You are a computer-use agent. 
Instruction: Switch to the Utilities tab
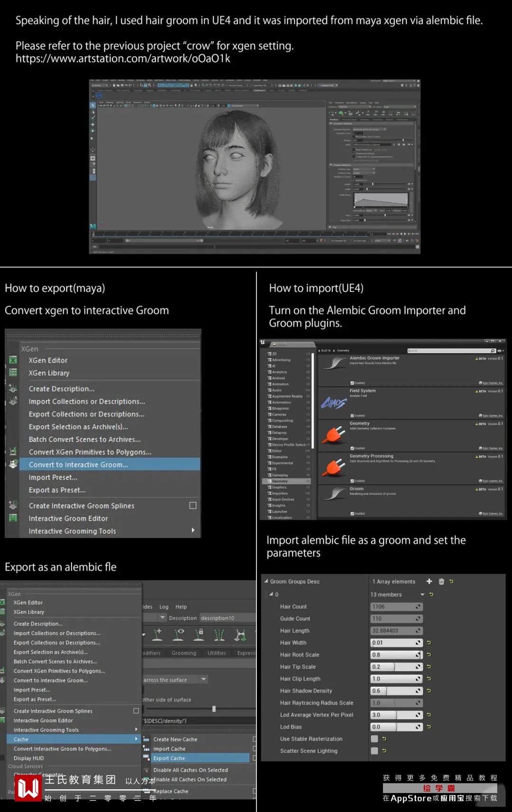pyautogui.click(x=217, y=653)
